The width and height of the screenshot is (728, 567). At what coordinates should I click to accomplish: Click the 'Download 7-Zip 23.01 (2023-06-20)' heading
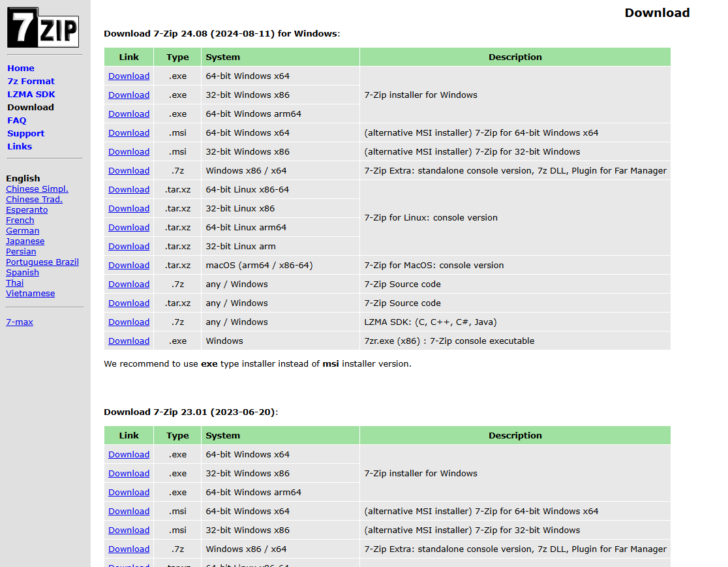pos(191,412)
